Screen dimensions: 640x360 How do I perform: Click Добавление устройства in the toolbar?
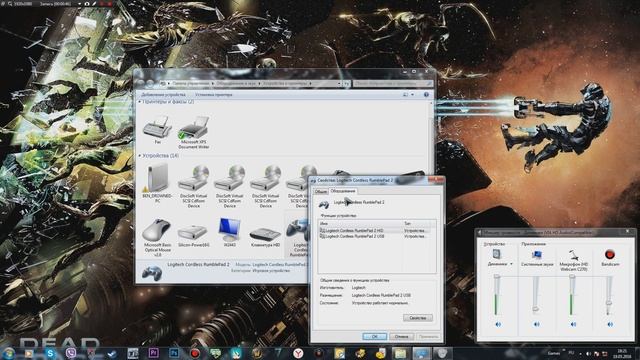pyautogui.click(x=163, y=95)
